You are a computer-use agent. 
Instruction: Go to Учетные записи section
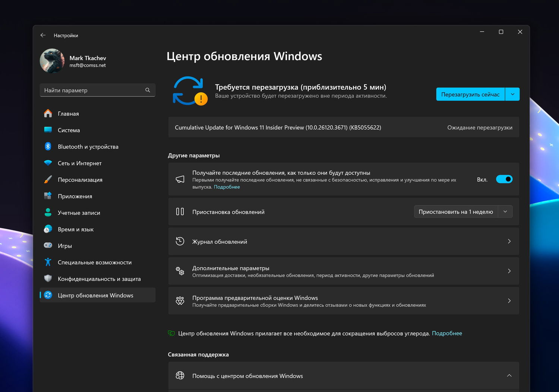coord(79,213)
